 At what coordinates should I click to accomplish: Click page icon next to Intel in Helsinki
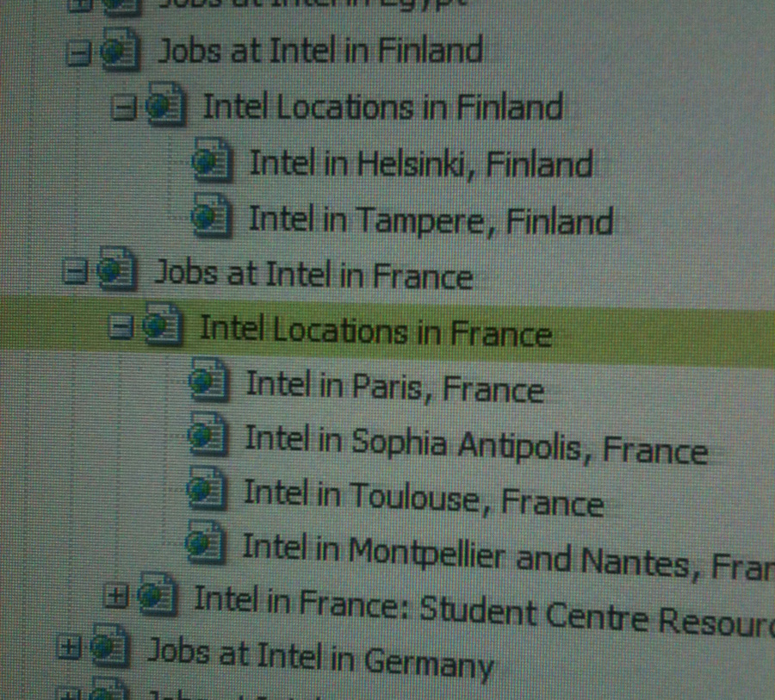tap(211, 161)
